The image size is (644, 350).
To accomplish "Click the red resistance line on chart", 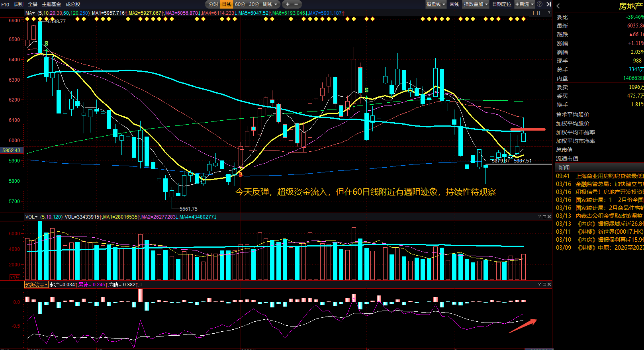I will point(528,129).
